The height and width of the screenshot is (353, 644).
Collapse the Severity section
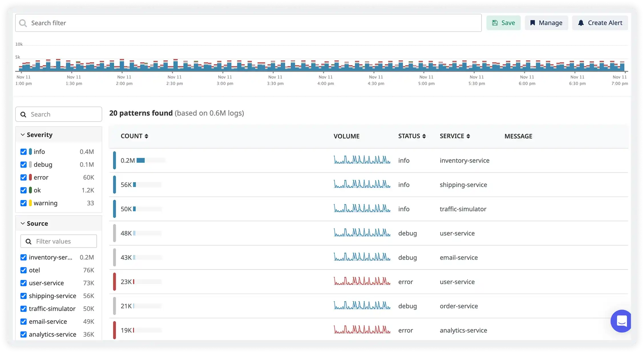click(23, 135)
